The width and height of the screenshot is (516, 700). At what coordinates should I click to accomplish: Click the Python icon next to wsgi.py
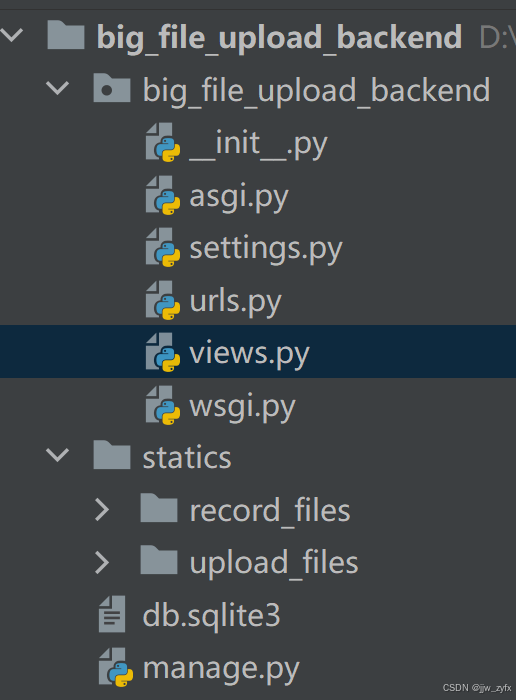point(163,405)
